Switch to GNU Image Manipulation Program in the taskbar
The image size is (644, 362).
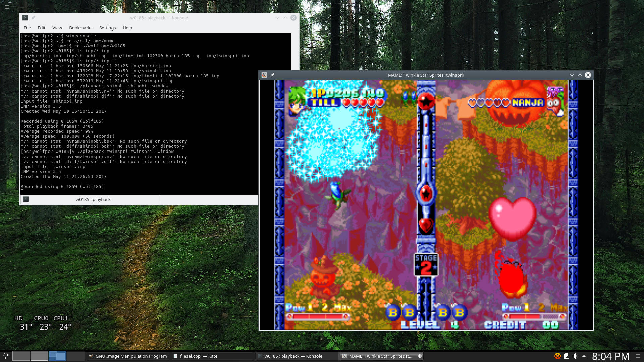click(x=128, y=356)
